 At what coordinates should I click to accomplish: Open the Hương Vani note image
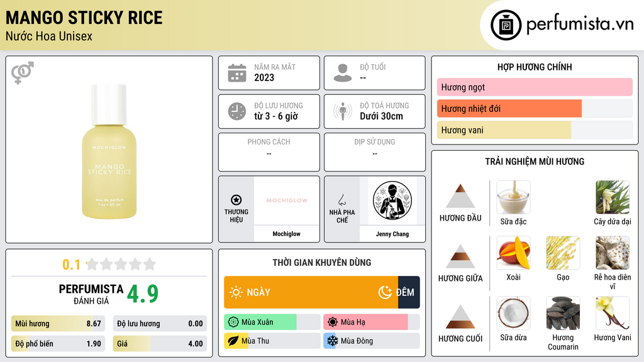click(x=613, y=313)
